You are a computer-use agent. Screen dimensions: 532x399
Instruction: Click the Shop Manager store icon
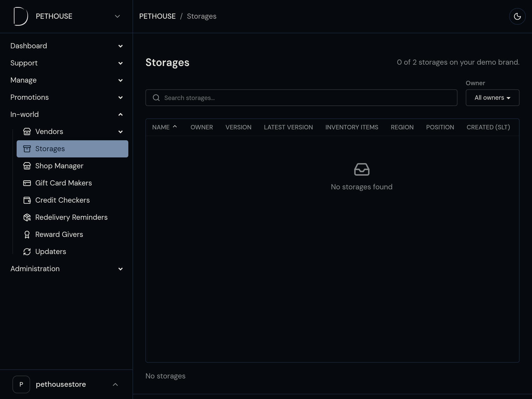coord(27,166)
